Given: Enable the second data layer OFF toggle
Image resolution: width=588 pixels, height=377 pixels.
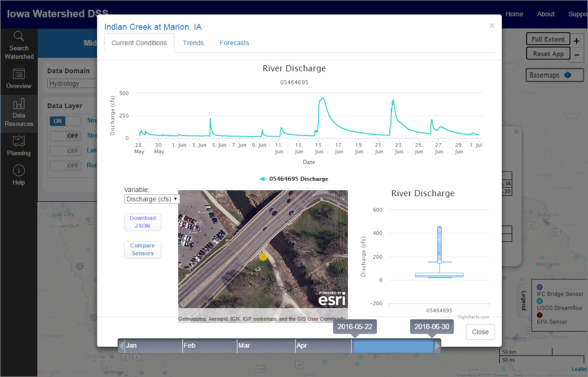Looking at the screenshot, I should (65, 136).
